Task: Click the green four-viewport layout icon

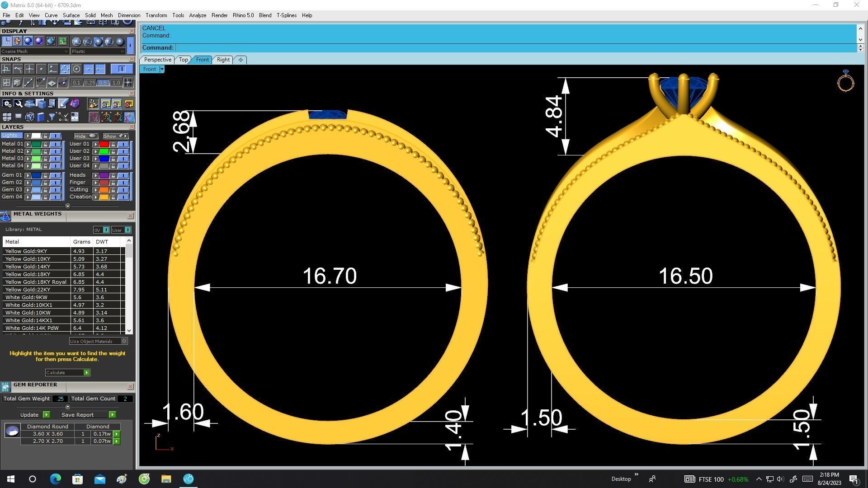Action: click(x=62, y=41)
